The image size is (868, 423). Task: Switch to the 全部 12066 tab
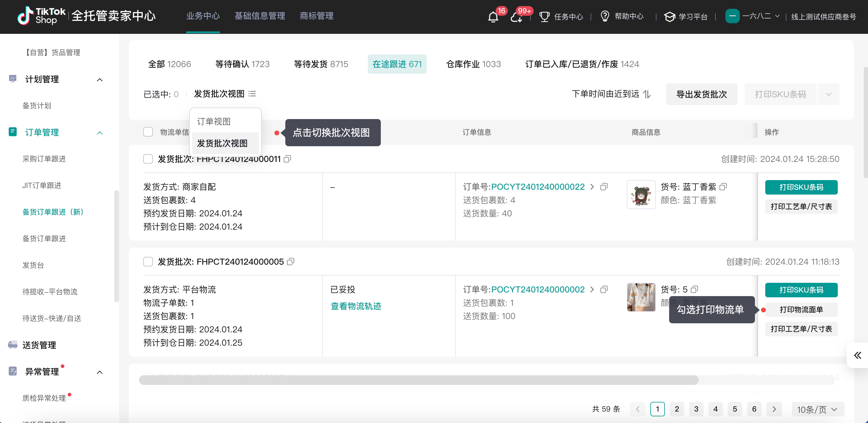pyautogui.click(x=170, y=64)
